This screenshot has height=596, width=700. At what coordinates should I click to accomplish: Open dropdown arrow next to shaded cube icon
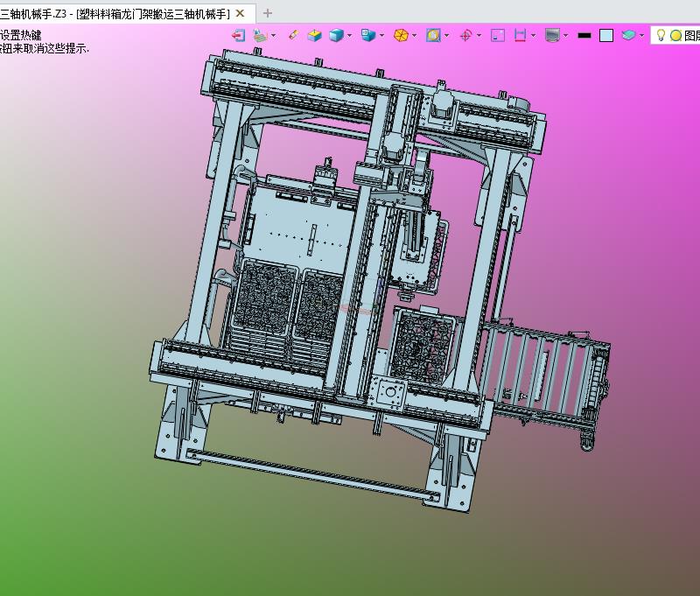click(x=349, y=35)
